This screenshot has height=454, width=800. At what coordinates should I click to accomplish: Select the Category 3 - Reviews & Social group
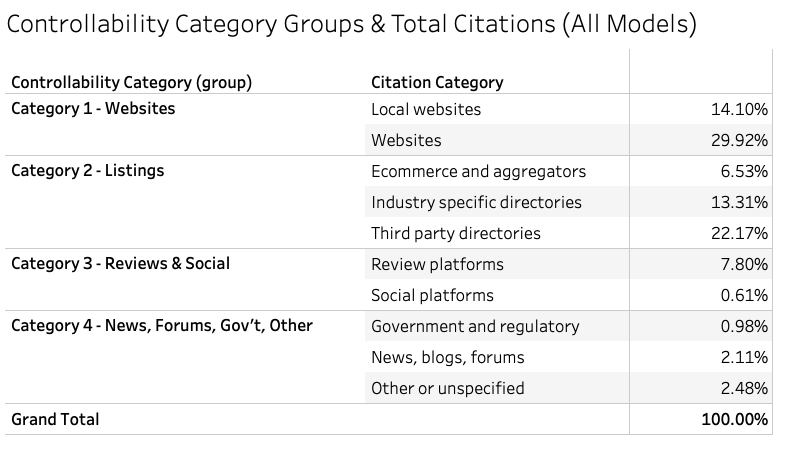click(121, 264)
